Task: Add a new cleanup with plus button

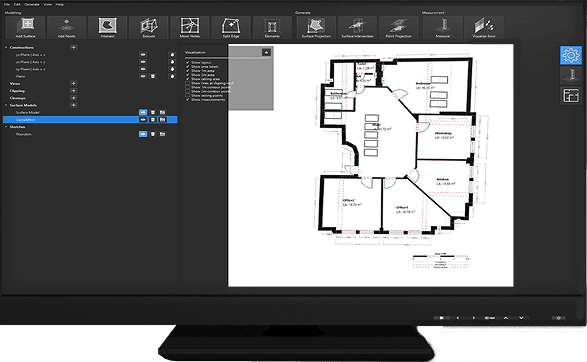Action: pyautogui.click(x=73, y=98)
